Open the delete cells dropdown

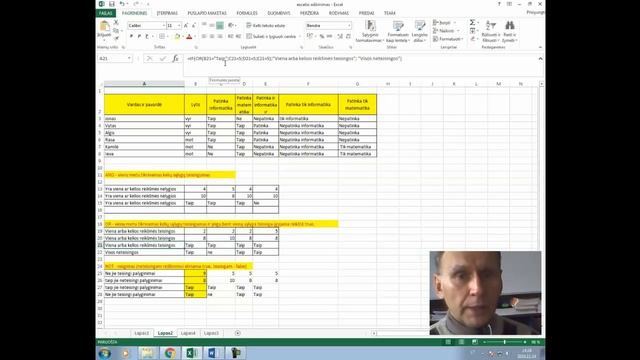pyautogui.click(x=445, y=31)
